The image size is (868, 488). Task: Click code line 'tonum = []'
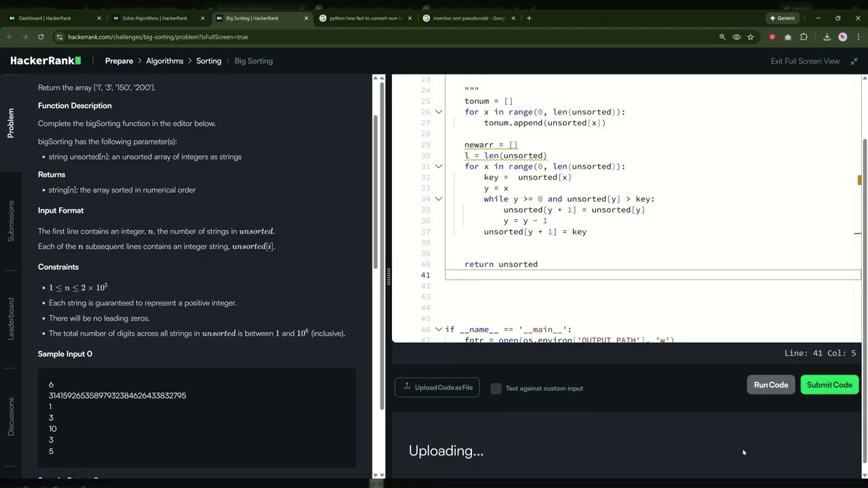(x=488, y=101)
